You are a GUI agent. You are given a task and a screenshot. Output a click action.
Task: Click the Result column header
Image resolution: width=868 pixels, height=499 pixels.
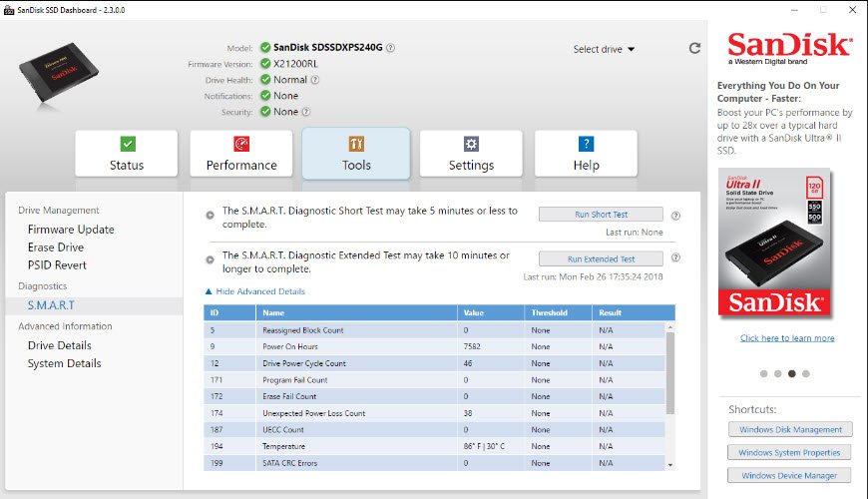(634, 313)
